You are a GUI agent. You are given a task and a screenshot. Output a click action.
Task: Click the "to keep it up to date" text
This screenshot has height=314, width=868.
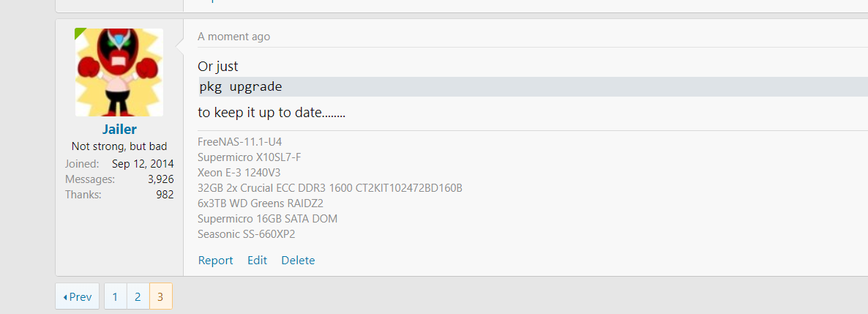coord(271,113)
